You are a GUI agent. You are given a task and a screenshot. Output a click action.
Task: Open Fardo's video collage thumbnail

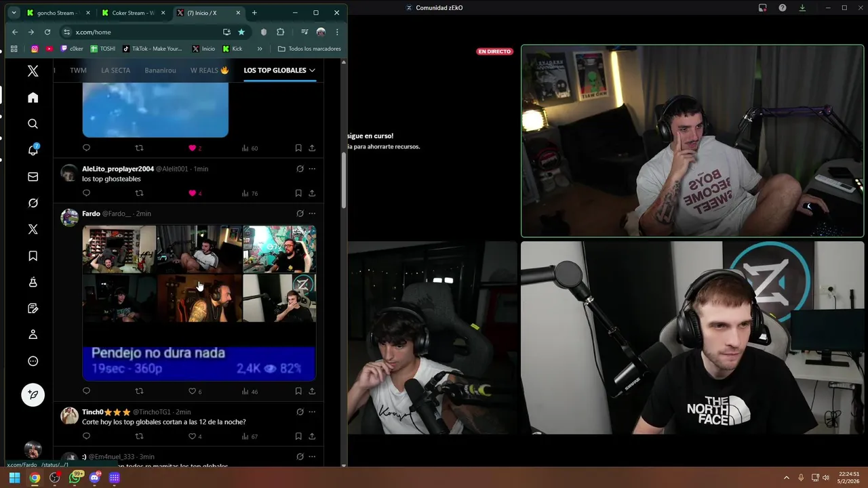point(199,303)
